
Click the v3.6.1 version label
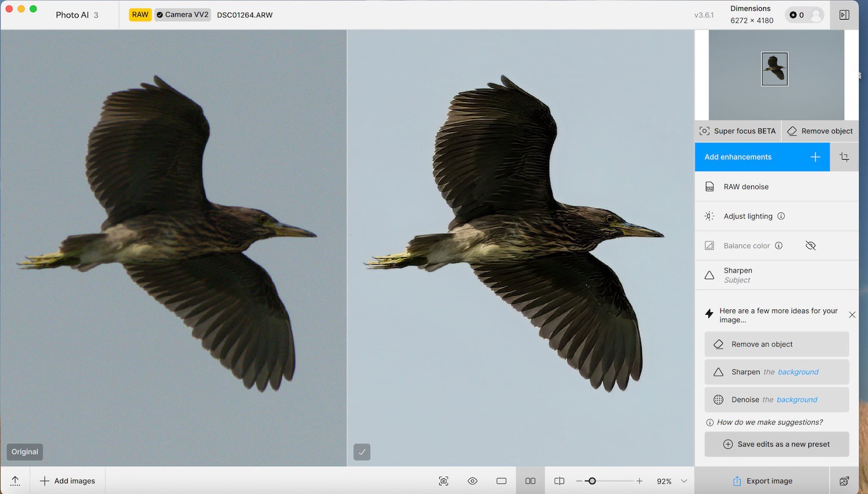(x=704, y=15)
